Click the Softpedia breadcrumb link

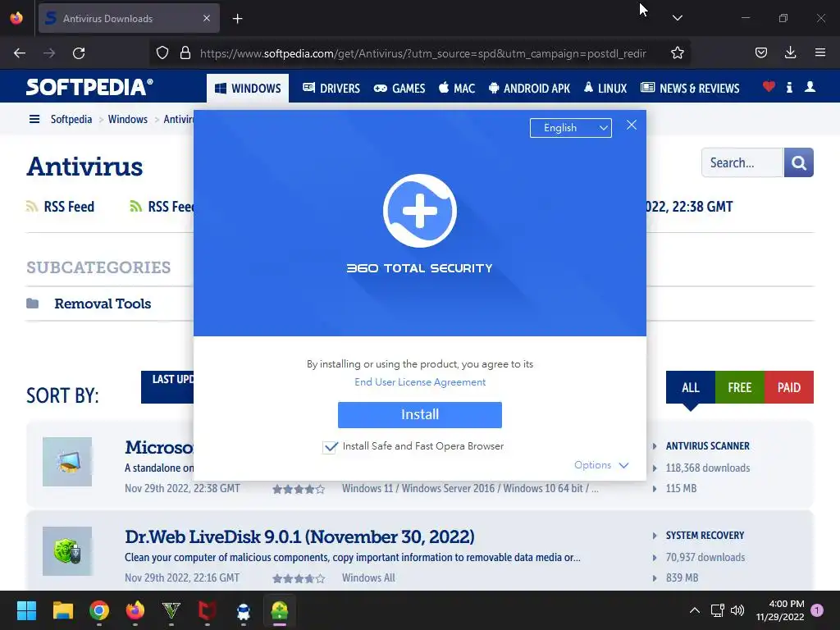(71, 119)
